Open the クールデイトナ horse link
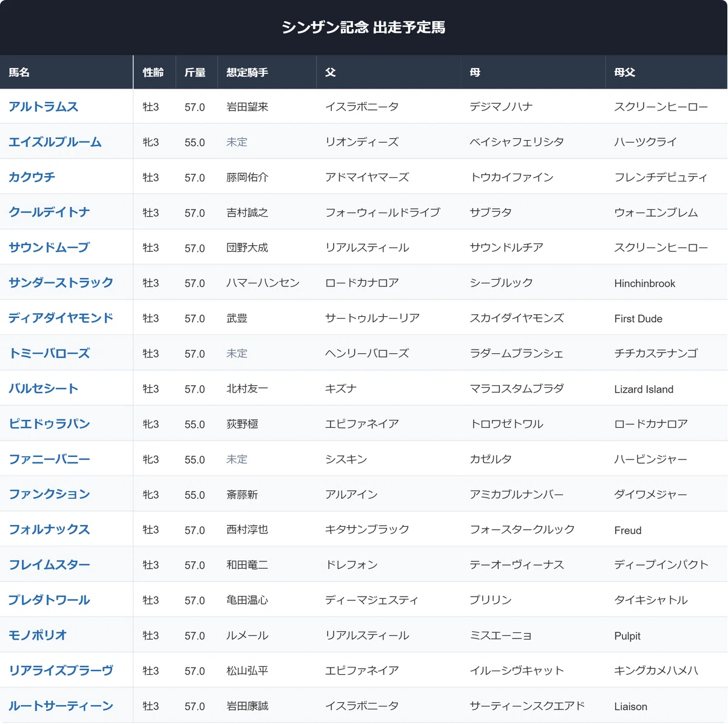The width and height of the screenshot is (728, 724). (49, 212)
